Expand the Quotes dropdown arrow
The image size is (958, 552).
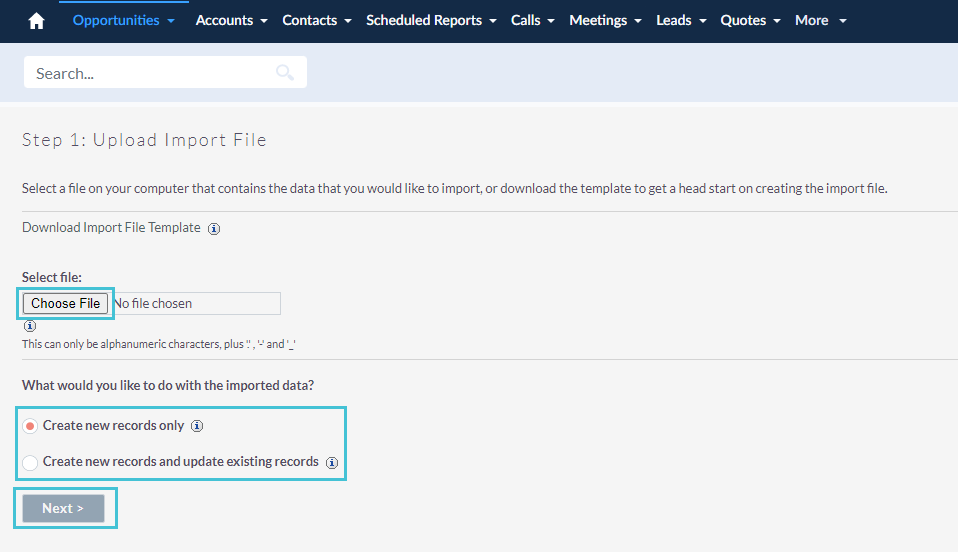point(777,21)
